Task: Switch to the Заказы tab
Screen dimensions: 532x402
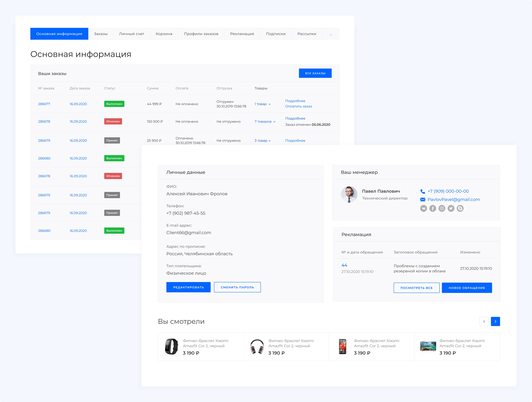Action: tap(100, 34)
